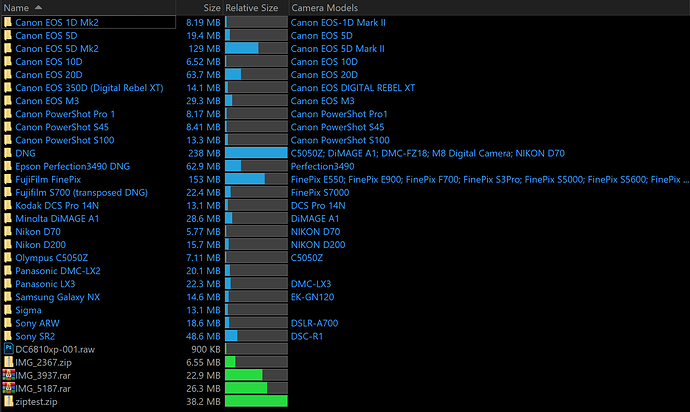Click the DSLR-A700 camera model text

click(314, 323)
